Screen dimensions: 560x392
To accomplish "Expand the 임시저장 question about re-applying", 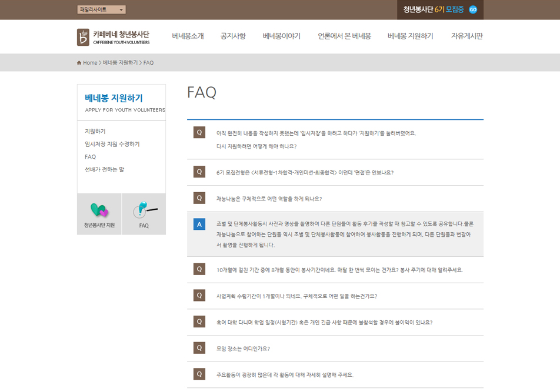I will click(x=316, y=133).
